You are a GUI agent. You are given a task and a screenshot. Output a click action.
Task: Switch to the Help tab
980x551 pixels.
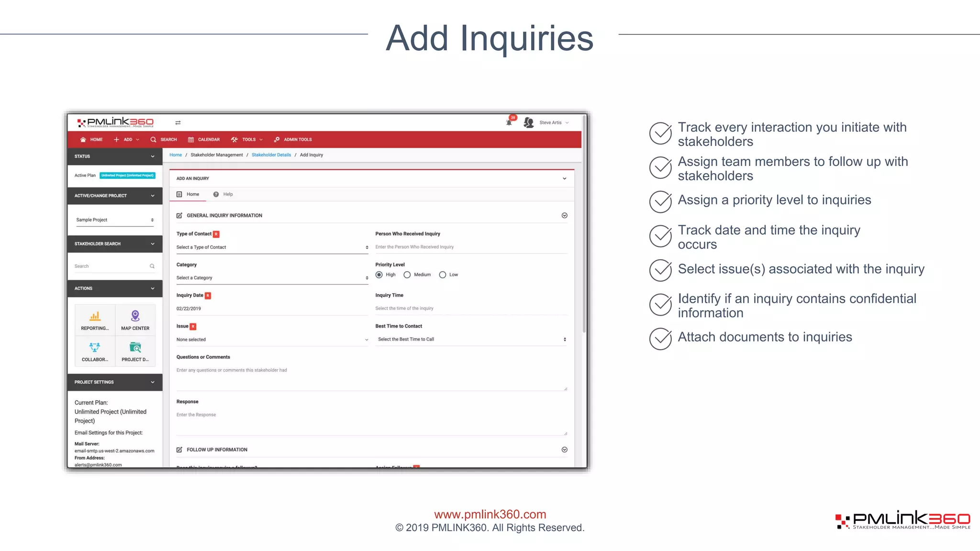tap(223, 194)
